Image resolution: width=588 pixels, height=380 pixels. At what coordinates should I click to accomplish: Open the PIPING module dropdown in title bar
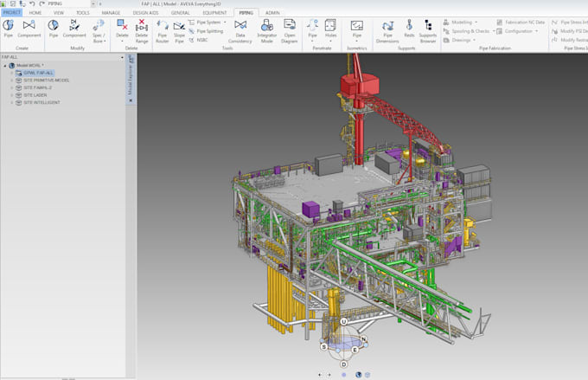click(93, 3)
